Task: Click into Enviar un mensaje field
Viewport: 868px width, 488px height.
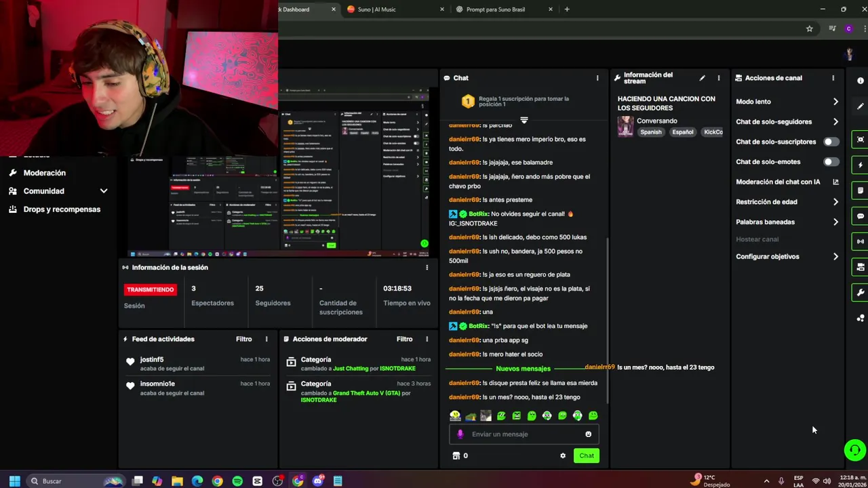Action: (524, 434)
